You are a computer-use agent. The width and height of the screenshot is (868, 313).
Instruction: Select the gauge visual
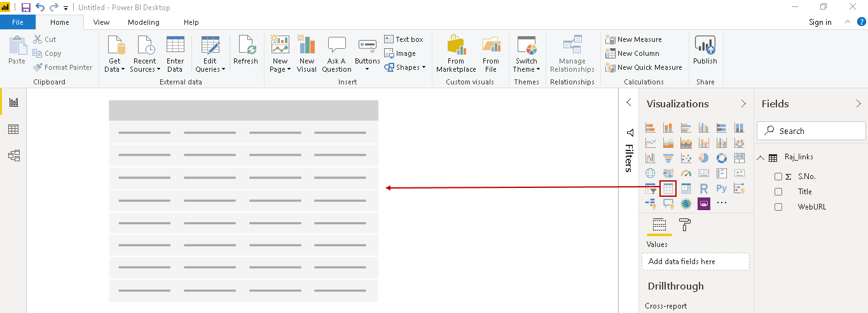(686, 173)
